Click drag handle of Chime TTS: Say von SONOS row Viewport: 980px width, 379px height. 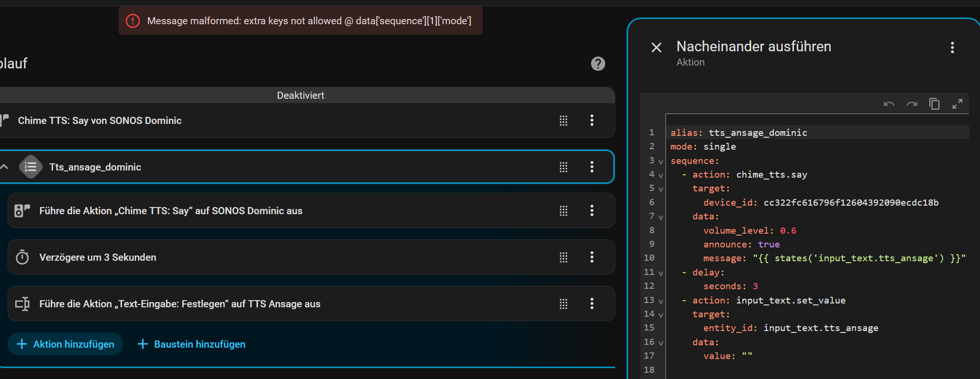564,121
